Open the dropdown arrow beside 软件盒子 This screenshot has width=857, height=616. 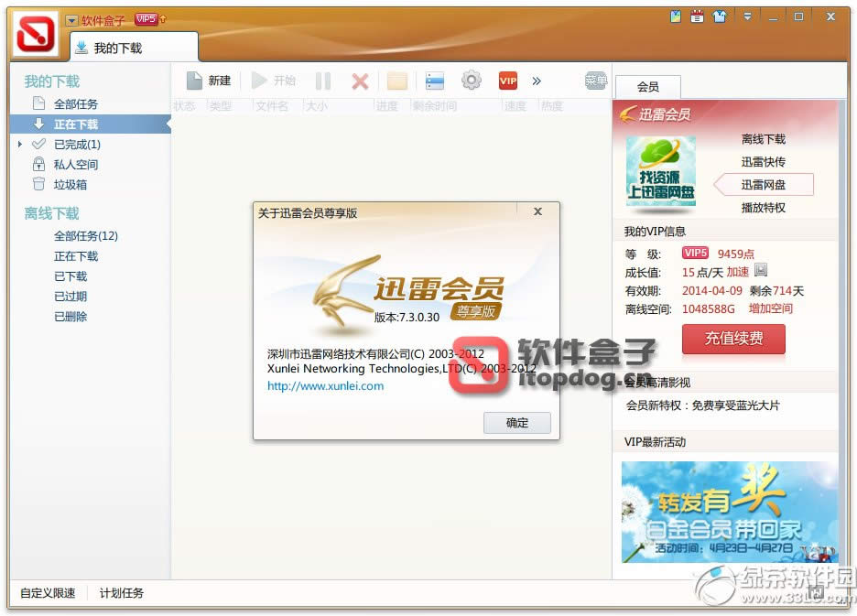(x=71, y=21)
